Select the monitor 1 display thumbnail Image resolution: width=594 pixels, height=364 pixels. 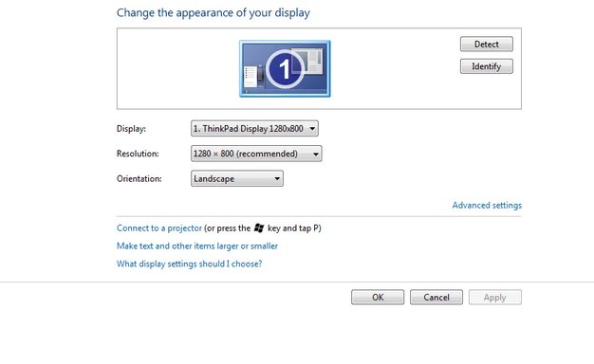(285, 68)
